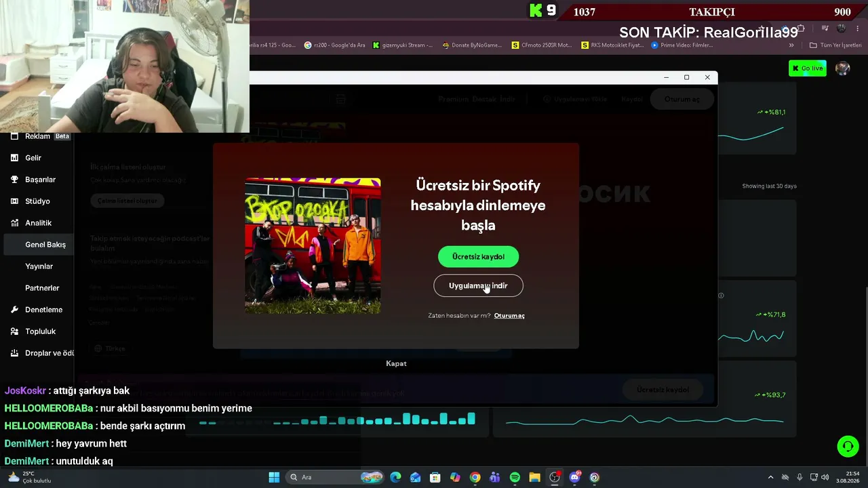Open Microsoft Edge from the taskbar
Viewport: 868px width, 488px height.
pos(395,478)
